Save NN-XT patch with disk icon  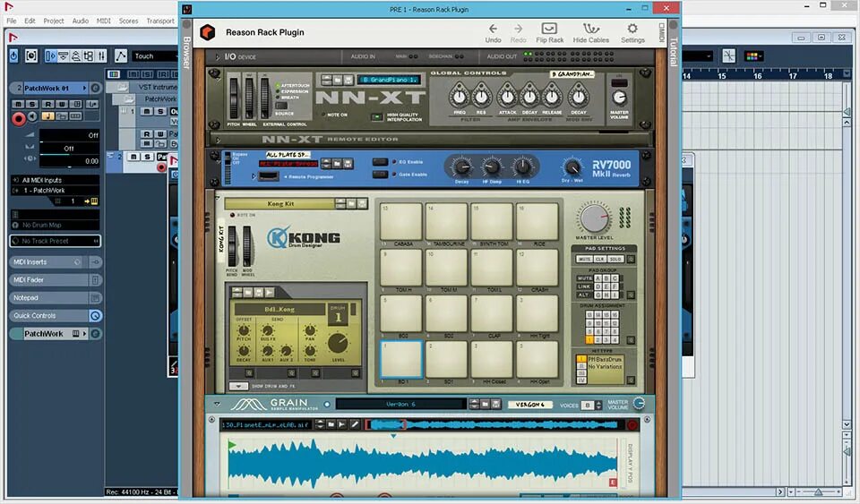(x=348, y=80)
